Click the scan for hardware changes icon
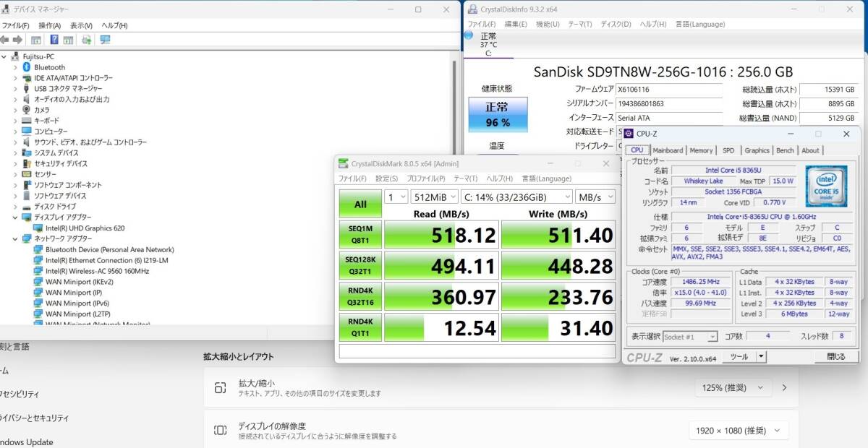Screen dimensions: 868x448 point(86,40)
